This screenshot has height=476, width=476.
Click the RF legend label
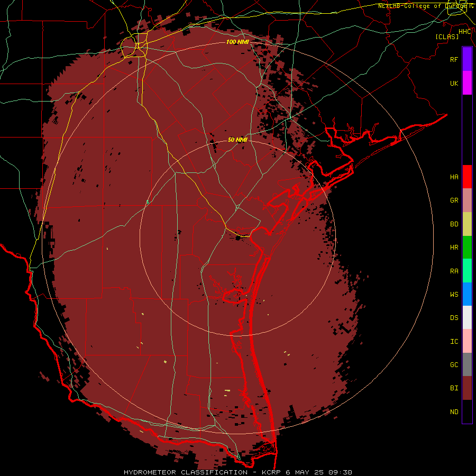click(454, 59)
